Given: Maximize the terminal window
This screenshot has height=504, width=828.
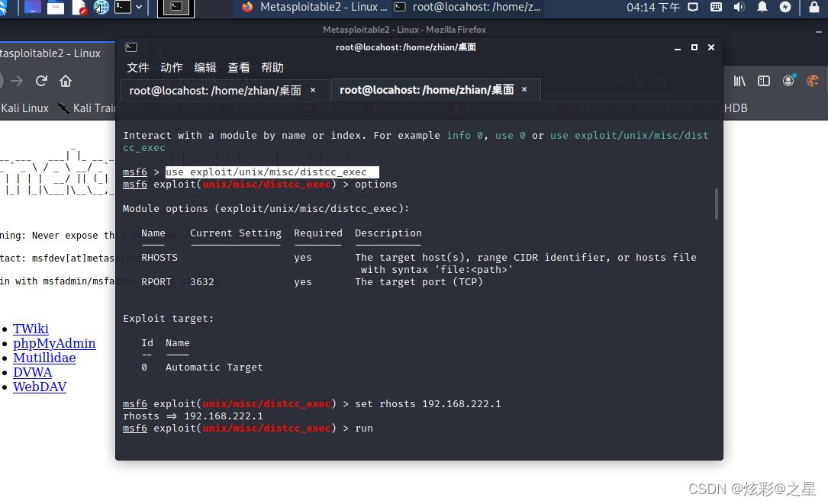Looking at the screenshot, I should 694,47.
